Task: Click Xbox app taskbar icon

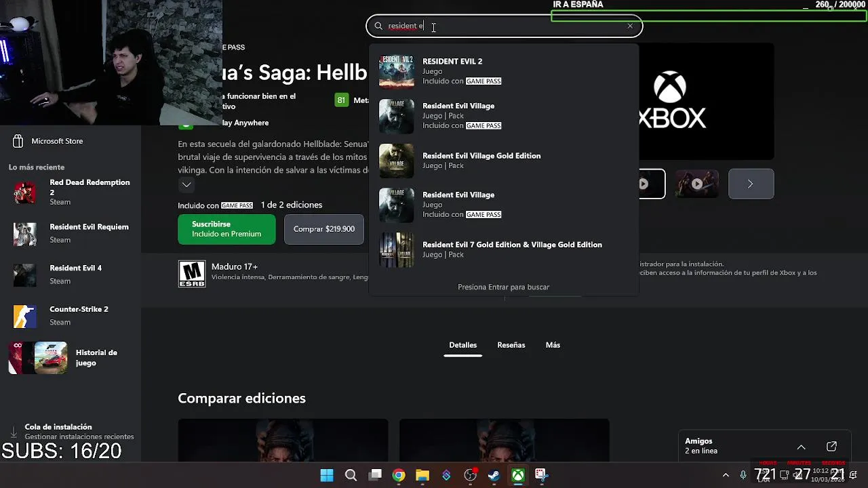Action: tap(518, 475)
